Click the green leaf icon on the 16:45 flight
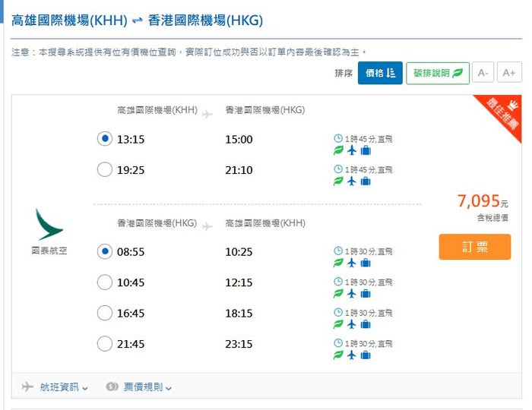Image resolution: width=532 pixels, height=410 pixels. click(338, 324)
